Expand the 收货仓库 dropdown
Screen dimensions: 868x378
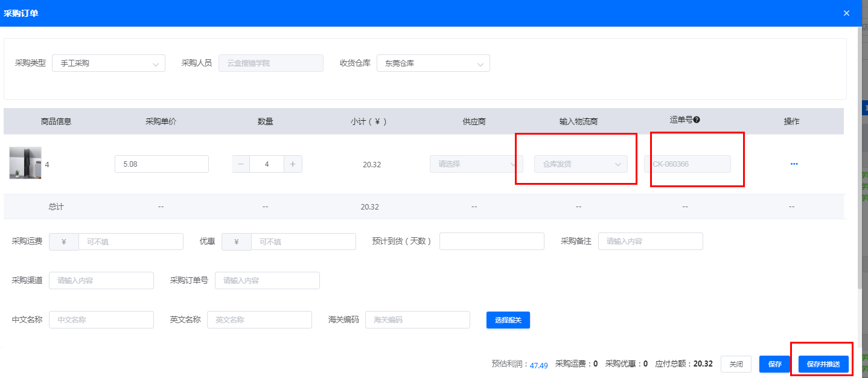coord(433,63)
